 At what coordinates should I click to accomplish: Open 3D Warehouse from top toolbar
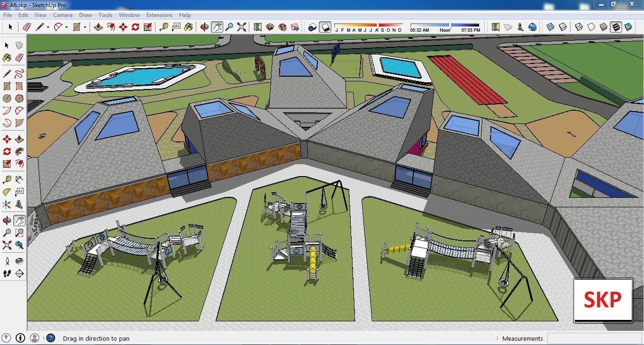pyautogui.click(x=270, y=27)
